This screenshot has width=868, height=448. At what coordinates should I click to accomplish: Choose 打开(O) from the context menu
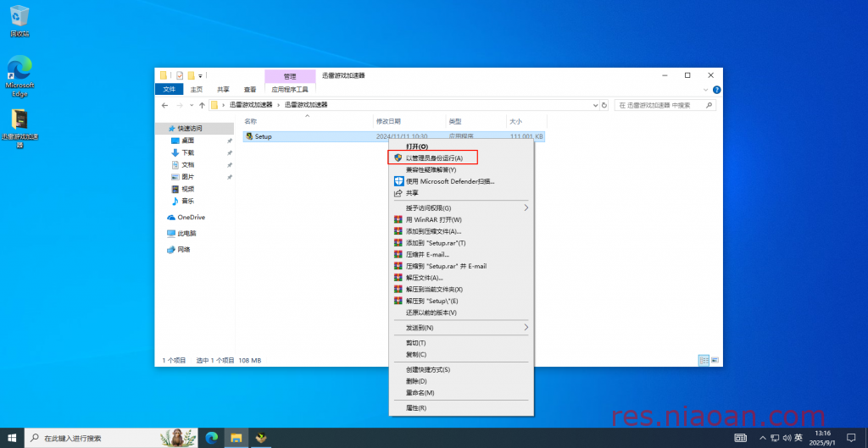(461, 147)
